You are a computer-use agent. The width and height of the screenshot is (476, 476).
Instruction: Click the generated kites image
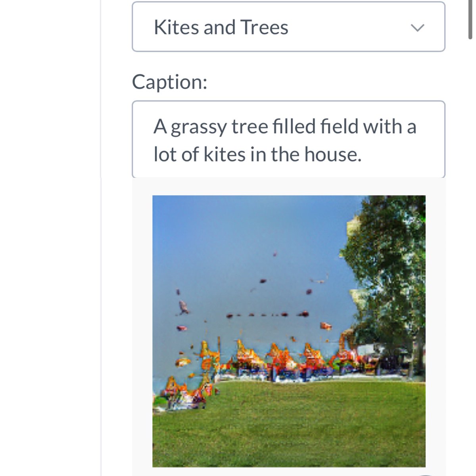click(289, 331)
